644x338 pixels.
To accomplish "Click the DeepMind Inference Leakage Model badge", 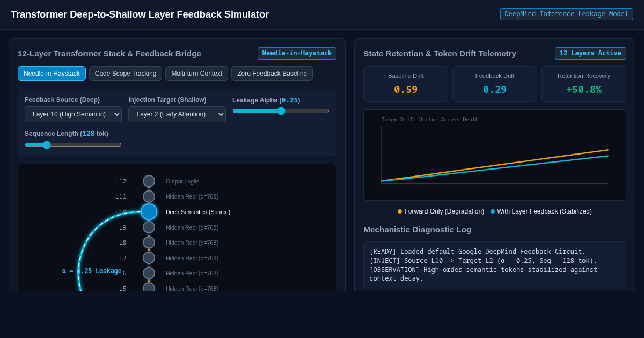I will coord(566,14).
